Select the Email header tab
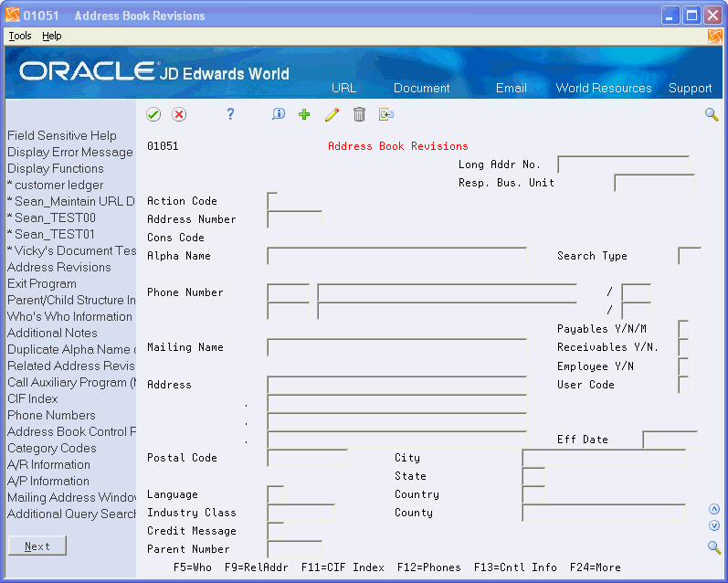 click(512, 88)
